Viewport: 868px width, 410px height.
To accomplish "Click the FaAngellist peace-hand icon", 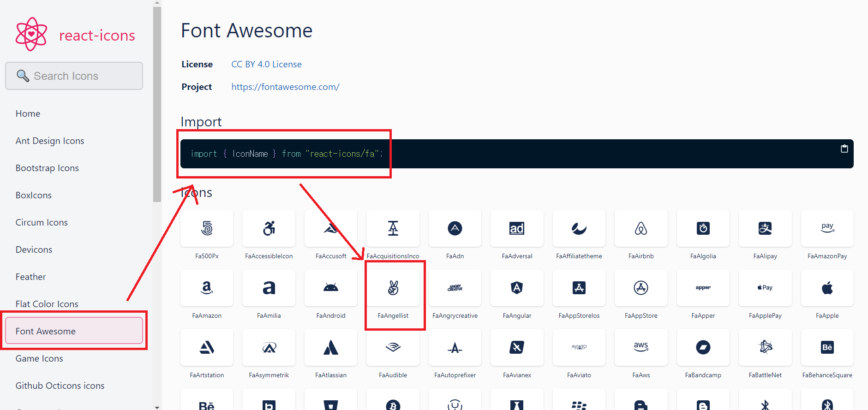I will (x=393, y=288).
